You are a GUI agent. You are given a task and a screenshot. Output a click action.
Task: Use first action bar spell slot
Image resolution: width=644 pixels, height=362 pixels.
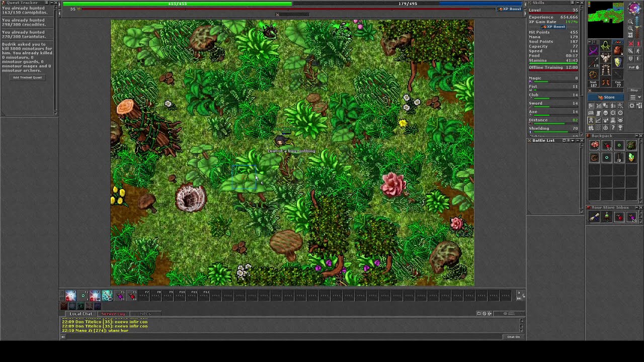[x=71, y=295]
